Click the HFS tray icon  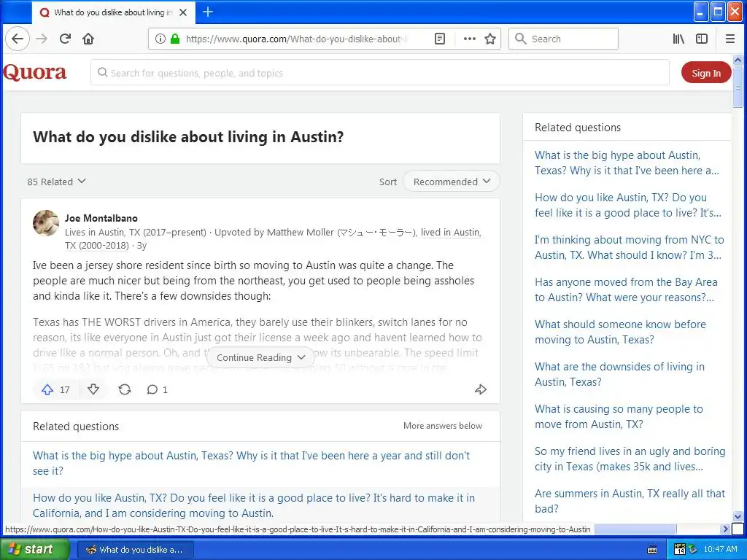click(680, 549)
